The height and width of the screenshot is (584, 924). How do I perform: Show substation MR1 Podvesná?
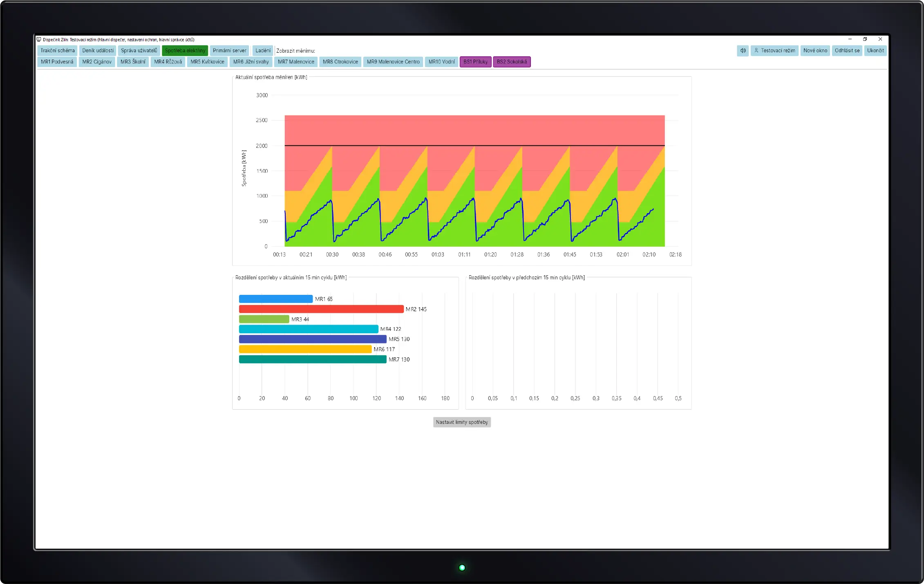point(57,62)
